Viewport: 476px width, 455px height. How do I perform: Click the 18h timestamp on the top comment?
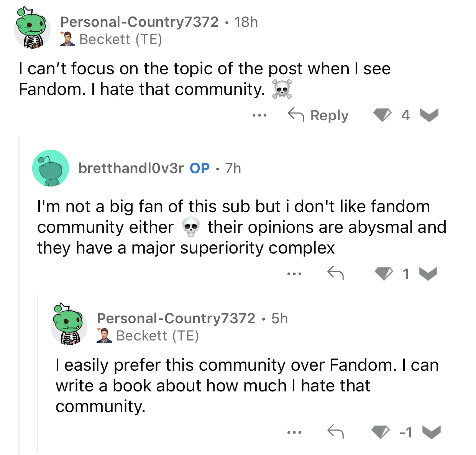tap(246, 22)
